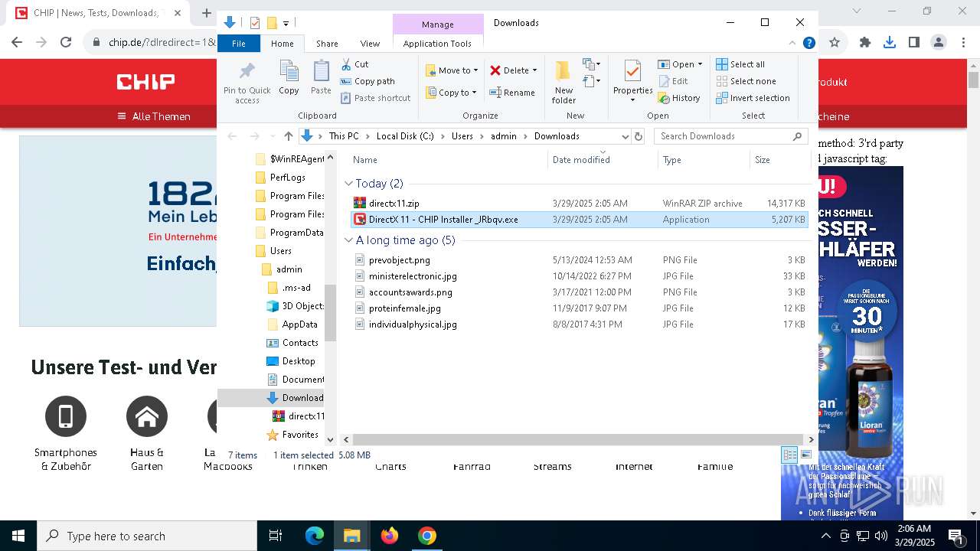Image resolution: width=980 pixels, height=551 pixels.
Task: Select Desktop in navigation tree
Action: coord(299,361)
